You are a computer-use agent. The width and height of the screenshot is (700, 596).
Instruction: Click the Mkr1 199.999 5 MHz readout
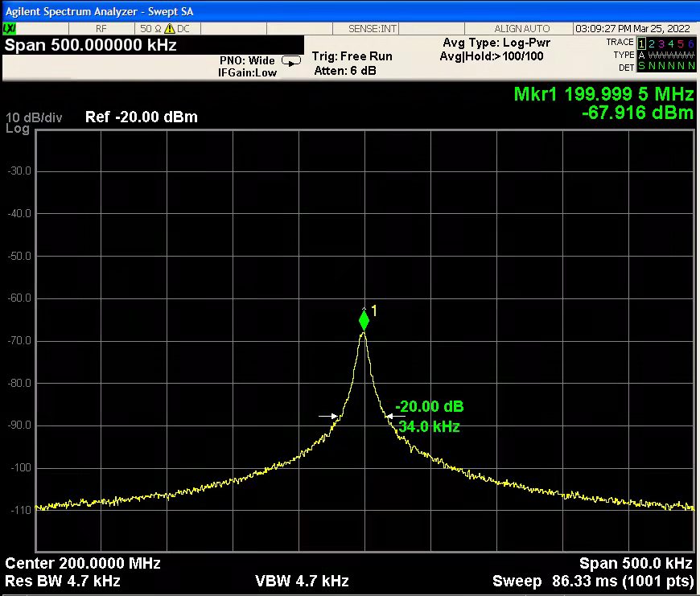pos(603,95)
